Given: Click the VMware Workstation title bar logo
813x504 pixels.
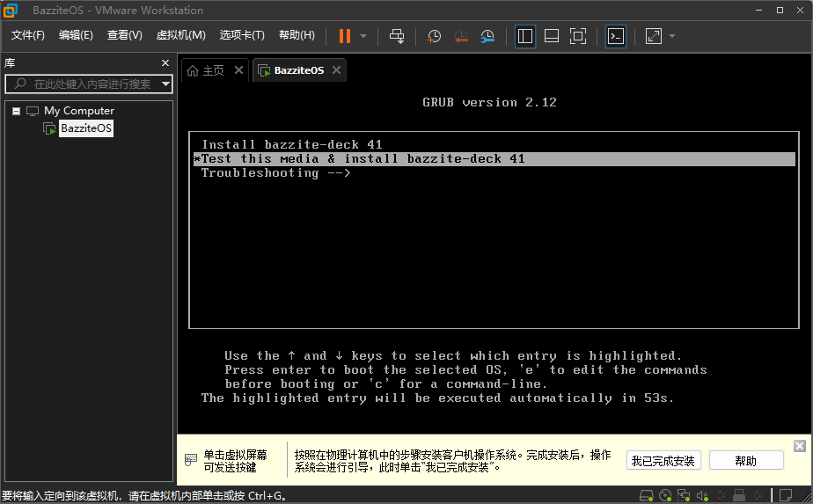Looking at the screenshot, I should pos(11,10).
